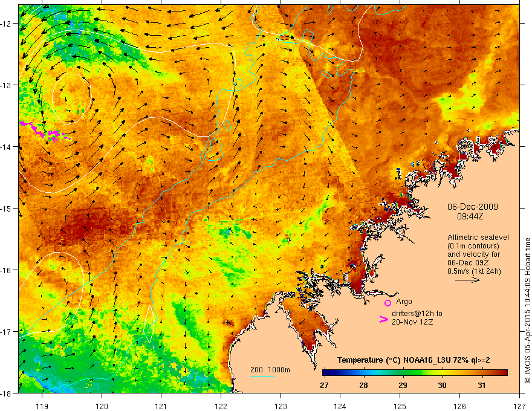Click the drifters@12h to label
Viewport: 532px width, 411px height.
(417, 314)
